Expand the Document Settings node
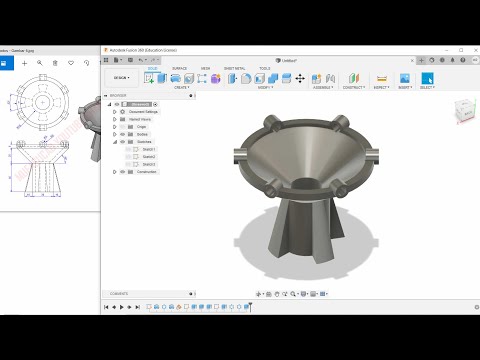Screen dimensions: 480x360 pyautogui.click(x=115, y=112)
